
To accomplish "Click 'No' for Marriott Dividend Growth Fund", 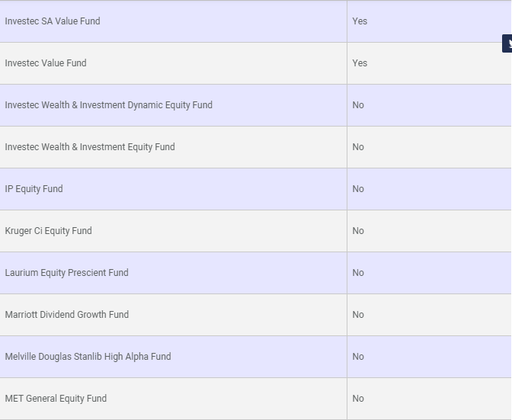I will 358,315.
